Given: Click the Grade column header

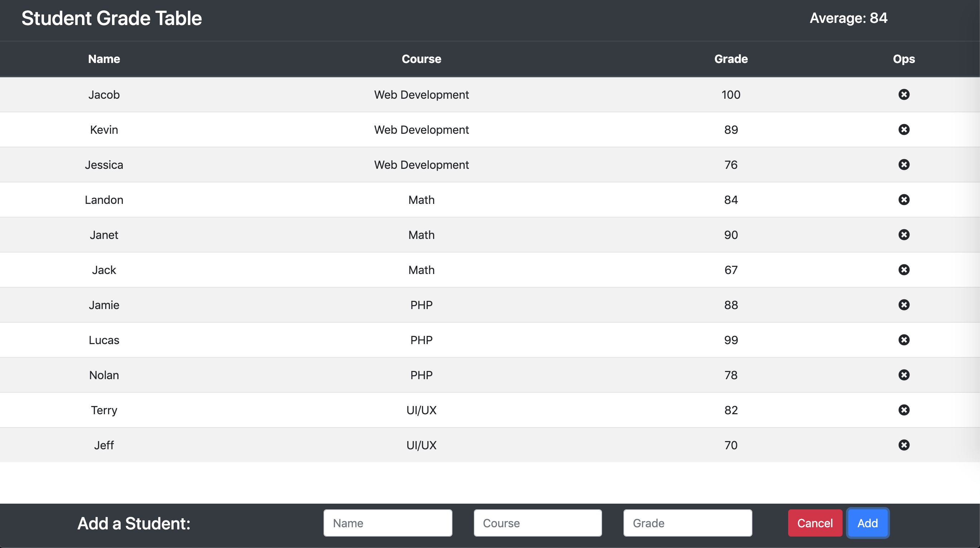Looking at the screenshot, I should click(x=731, y=59).
